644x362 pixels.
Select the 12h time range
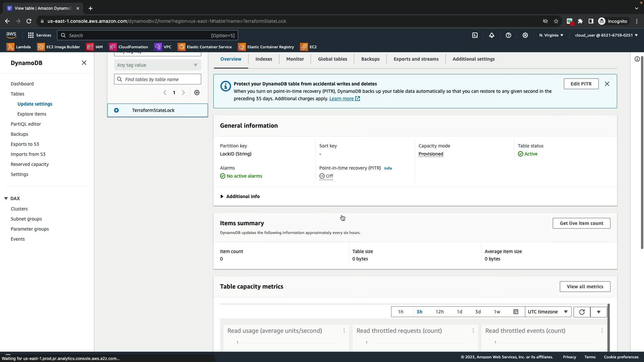coord(439,312)
